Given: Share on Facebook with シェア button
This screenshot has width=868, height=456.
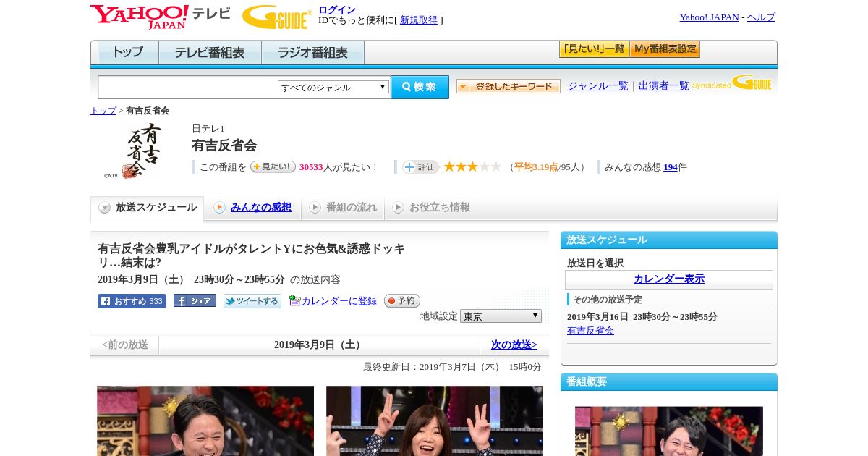Looking at the screenshot, I should 195,301.
